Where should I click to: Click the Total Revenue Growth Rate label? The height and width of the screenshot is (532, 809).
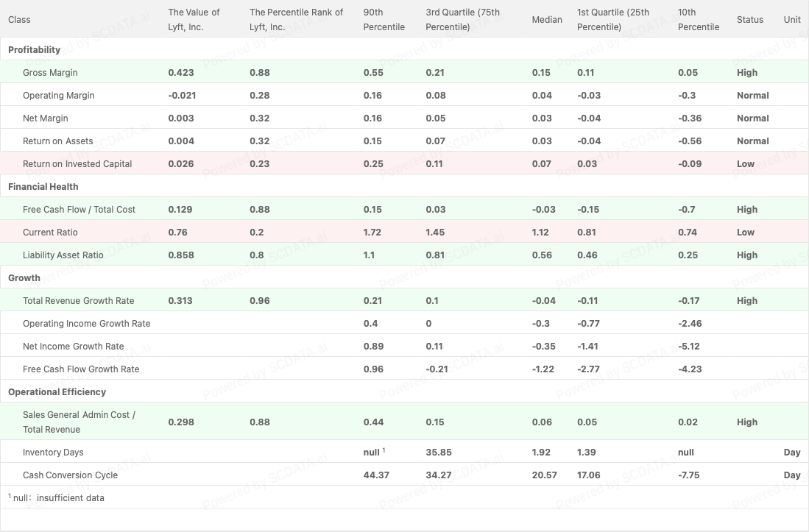coord(80,300)
